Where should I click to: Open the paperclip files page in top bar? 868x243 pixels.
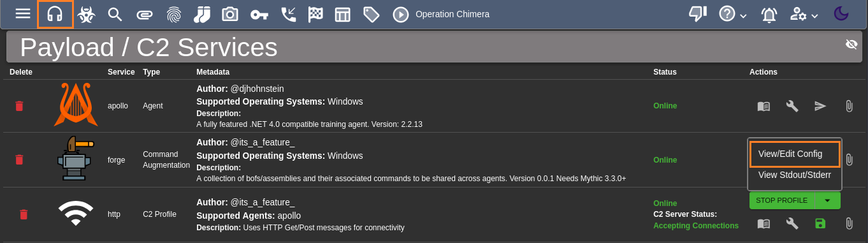[x=145, y=14]
